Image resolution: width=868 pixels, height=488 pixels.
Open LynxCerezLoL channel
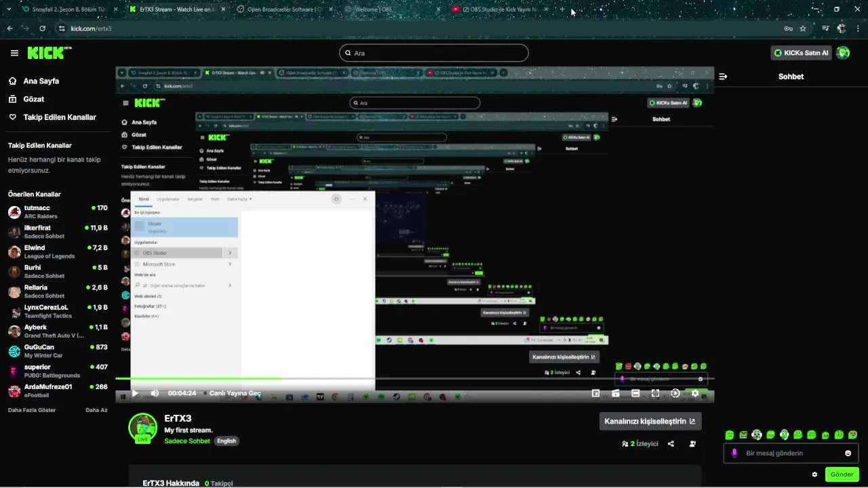pos(58,311)
